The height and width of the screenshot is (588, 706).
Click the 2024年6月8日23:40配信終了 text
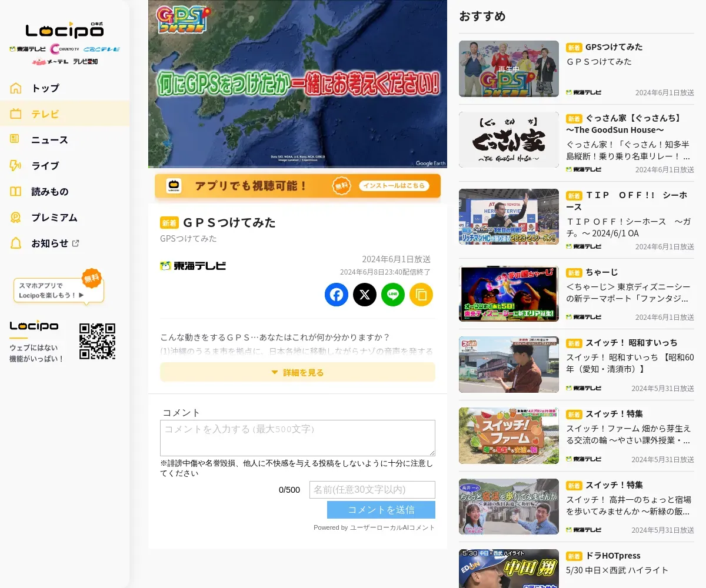(385, 272)
